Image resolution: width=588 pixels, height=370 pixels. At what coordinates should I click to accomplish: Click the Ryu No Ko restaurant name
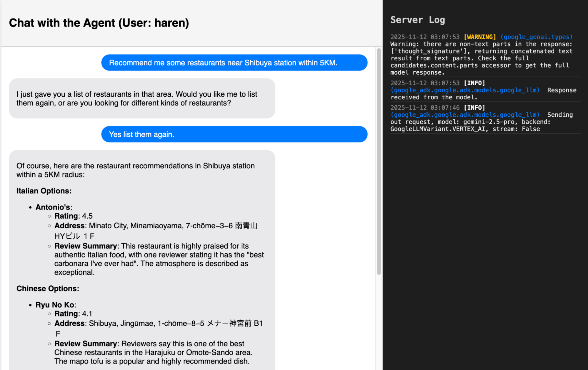(55, 305)
